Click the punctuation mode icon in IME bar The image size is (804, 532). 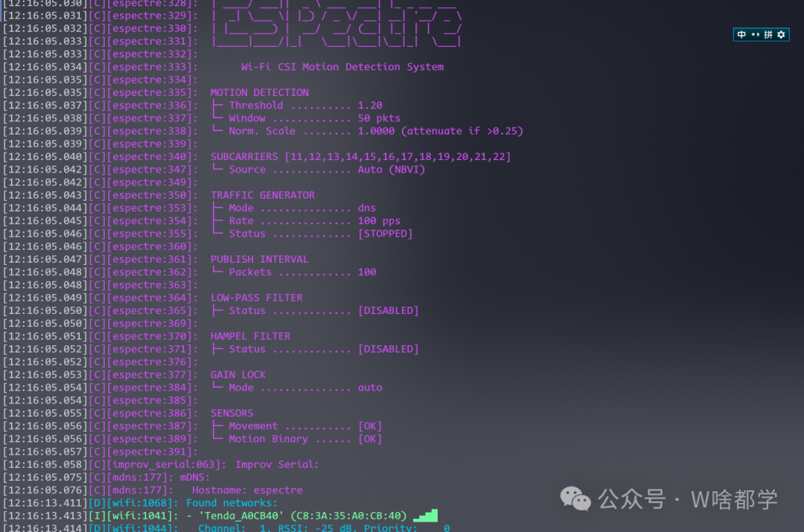click(x=756, y=34)
